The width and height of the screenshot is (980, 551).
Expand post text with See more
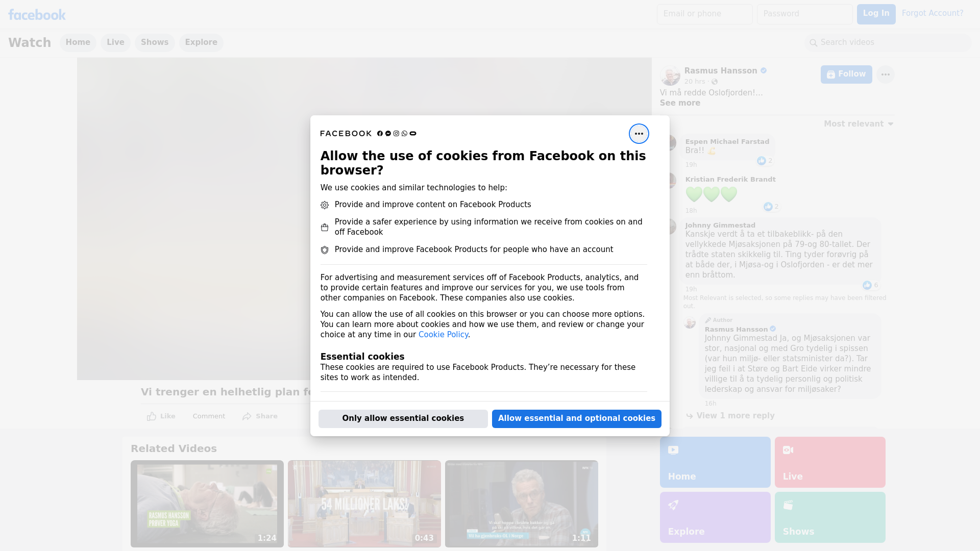click(x=679, y=103)
